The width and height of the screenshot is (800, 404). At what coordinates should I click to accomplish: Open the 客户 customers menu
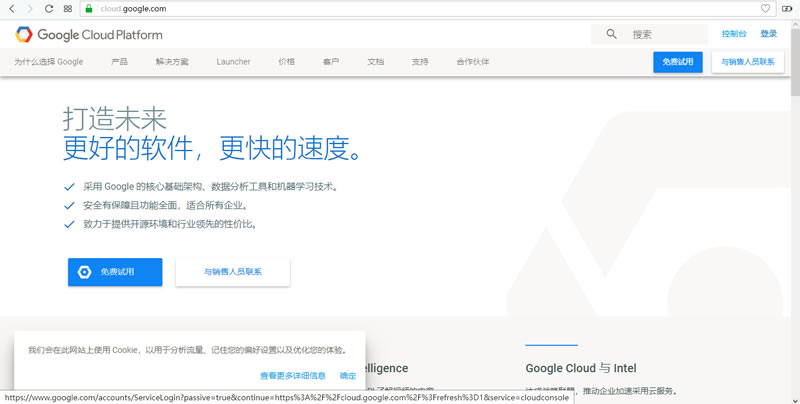pos(331,62)
